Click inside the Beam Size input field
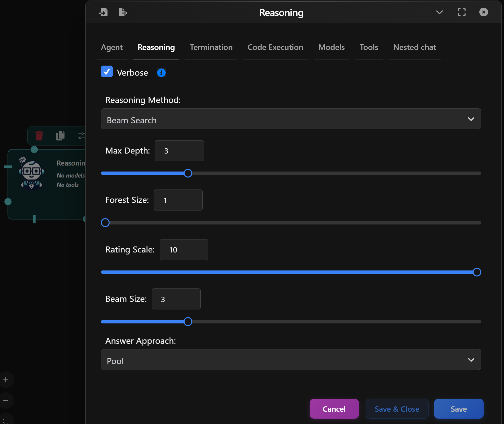The image size is (504, 424). (x=176, y=299)
